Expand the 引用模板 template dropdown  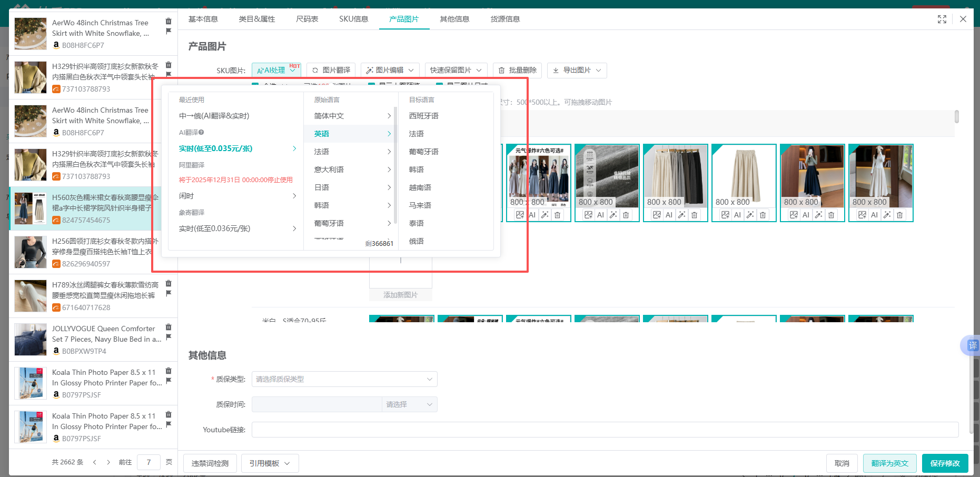tap(270, 463)
